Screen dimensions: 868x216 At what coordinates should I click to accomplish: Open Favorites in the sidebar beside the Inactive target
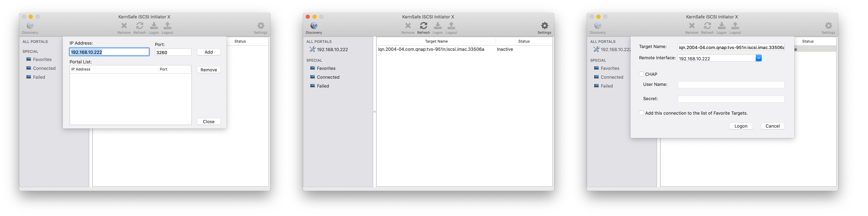(x=326, y=68)
